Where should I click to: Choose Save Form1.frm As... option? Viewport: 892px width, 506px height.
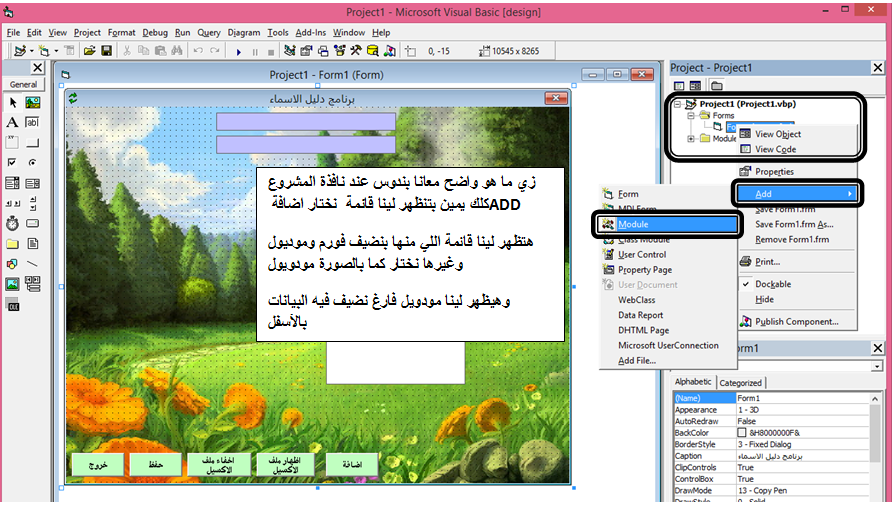click(x=794, y=224)
